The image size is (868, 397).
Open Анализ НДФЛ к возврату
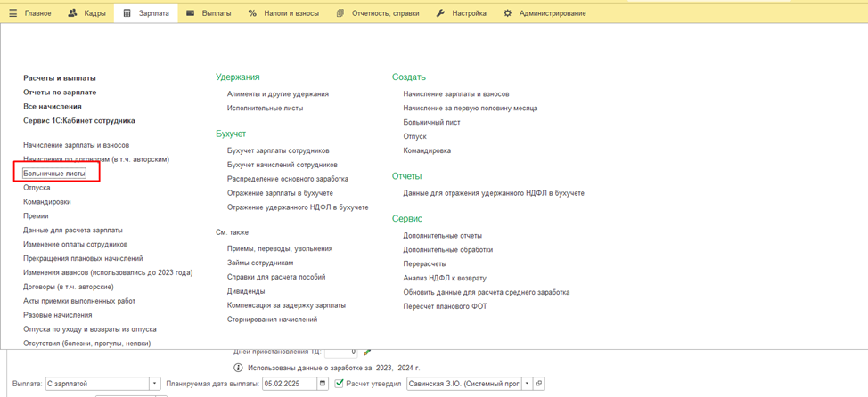click(x=445, y=278)
